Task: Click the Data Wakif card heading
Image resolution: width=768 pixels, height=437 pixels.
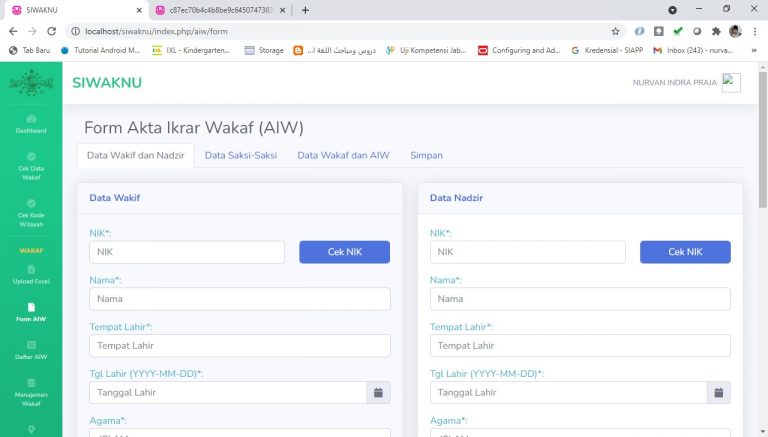Action: coord(115,198)
